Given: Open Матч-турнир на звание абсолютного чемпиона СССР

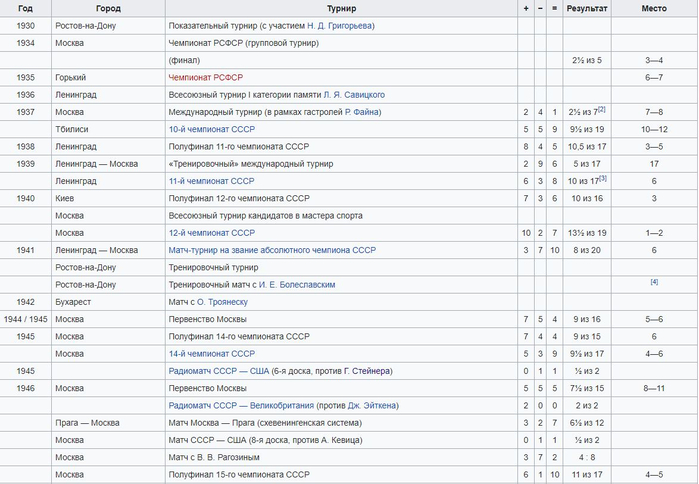Looking at the screenshot, I should [272, 250].
